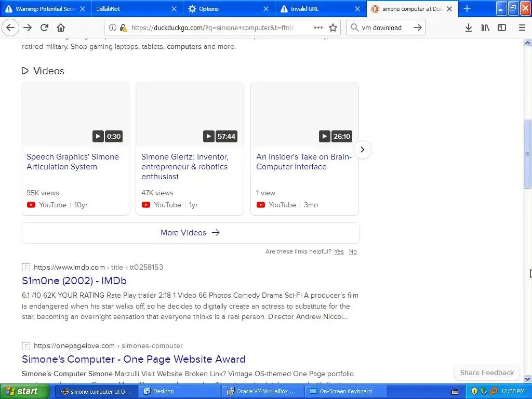Viewport: 532px width, 399px height.
Task: Click the padlock warning icon in address bar
Action: 124,28
